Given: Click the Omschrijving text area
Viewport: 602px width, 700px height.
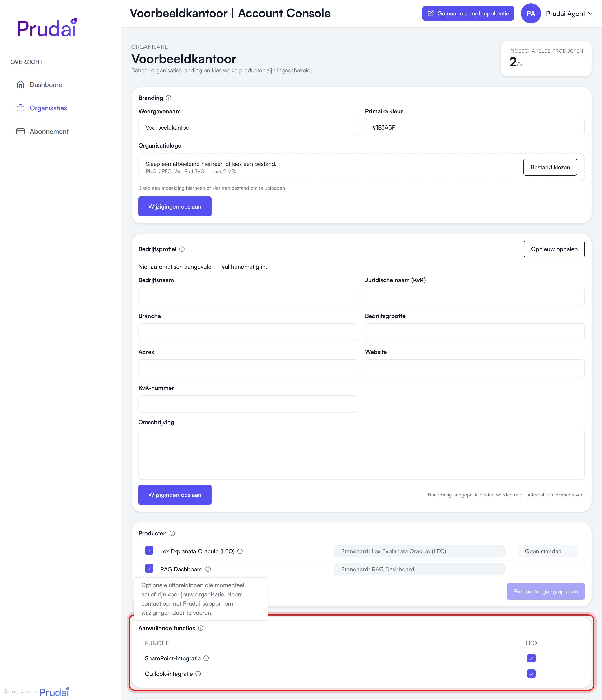Looking at the screenshot, I should click(x=361, y=455).
